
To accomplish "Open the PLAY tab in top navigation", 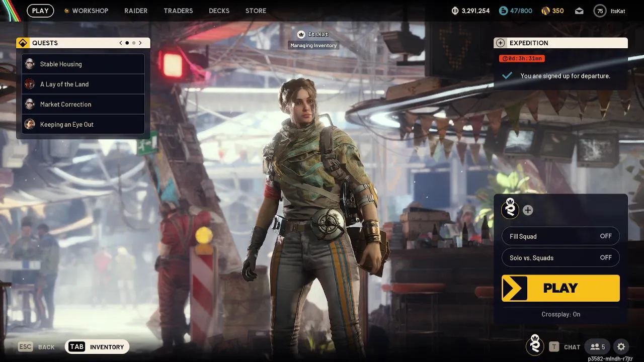I will coord(40,11).
